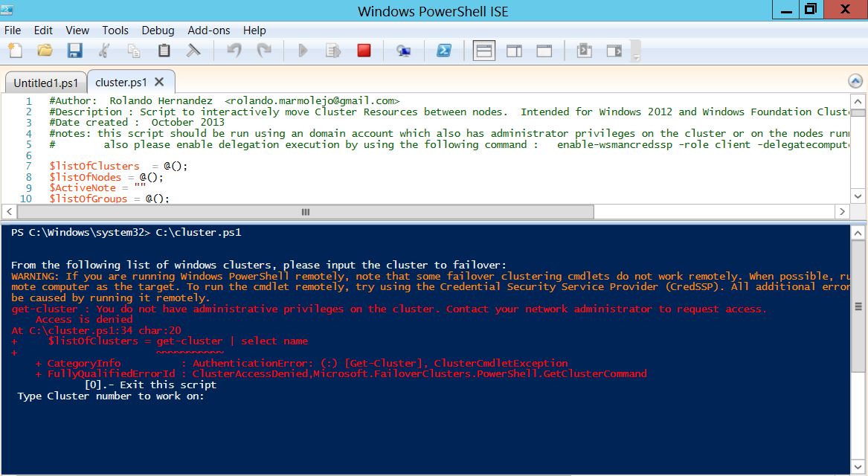
Task: Switch to the Untitled1.ps1 tab
Action: point(46,83)
